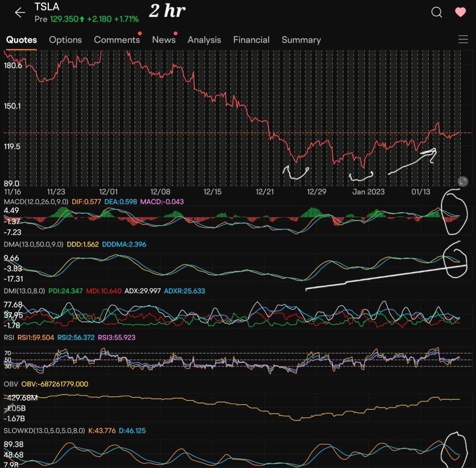
Task: Open the Financial tab
Action: tap(251, 40)
